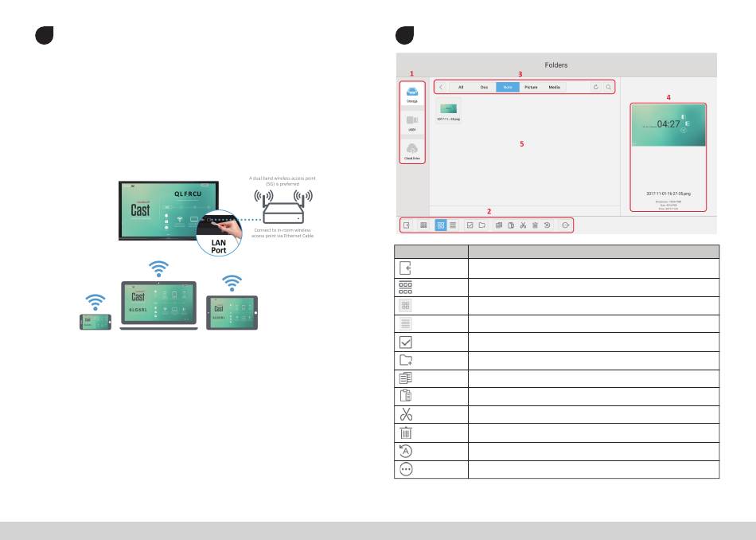The height and width of the screenshot is (540, 756).
Task: Click the Exit icon in Folders toolbar
Action: (407, 225)
